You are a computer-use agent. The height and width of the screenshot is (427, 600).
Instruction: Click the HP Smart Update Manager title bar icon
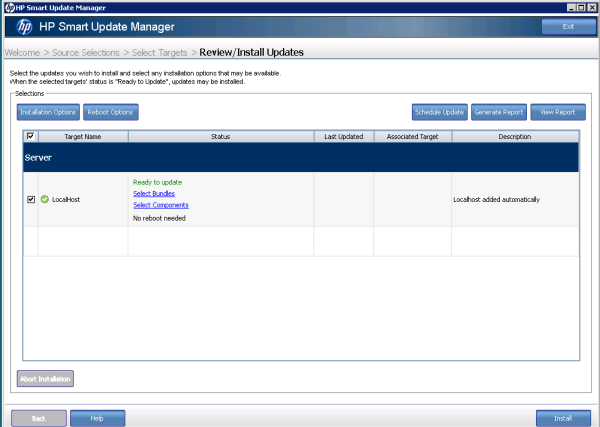pos(7,6)
